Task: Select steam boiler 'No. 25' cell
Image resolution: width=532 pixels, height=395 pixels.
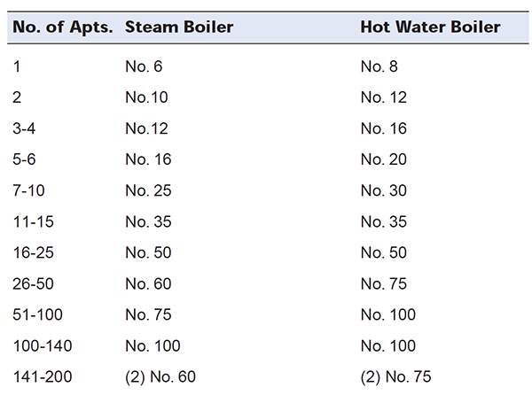Action: tap(148, 190)
